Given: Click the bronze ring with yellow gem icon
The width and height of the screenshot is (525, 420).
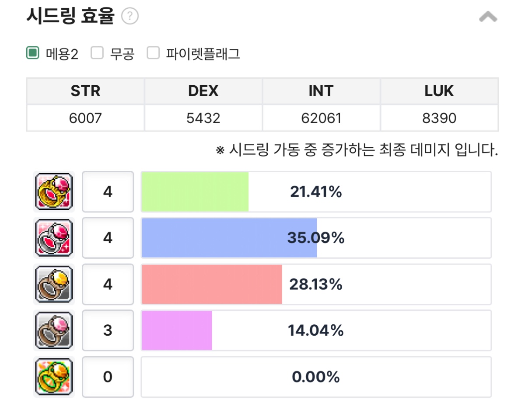Looking at the screenshot, I should click(x=54, y=284).
